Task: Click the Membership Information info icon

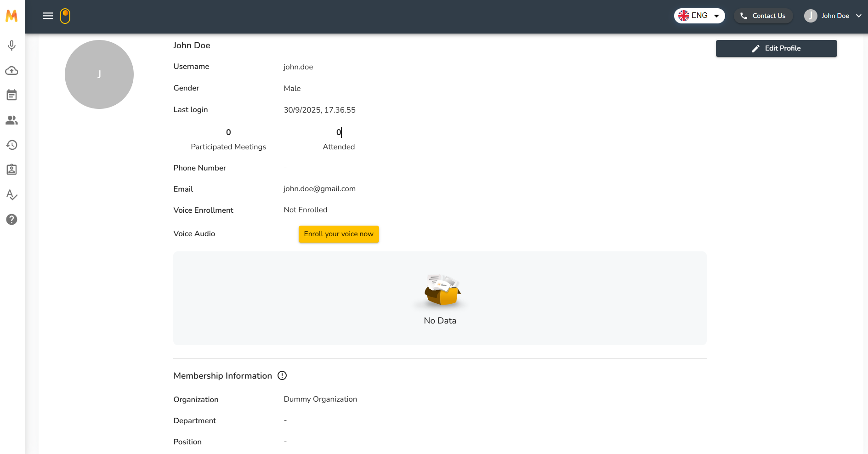Action: click(x=282, y=375)
